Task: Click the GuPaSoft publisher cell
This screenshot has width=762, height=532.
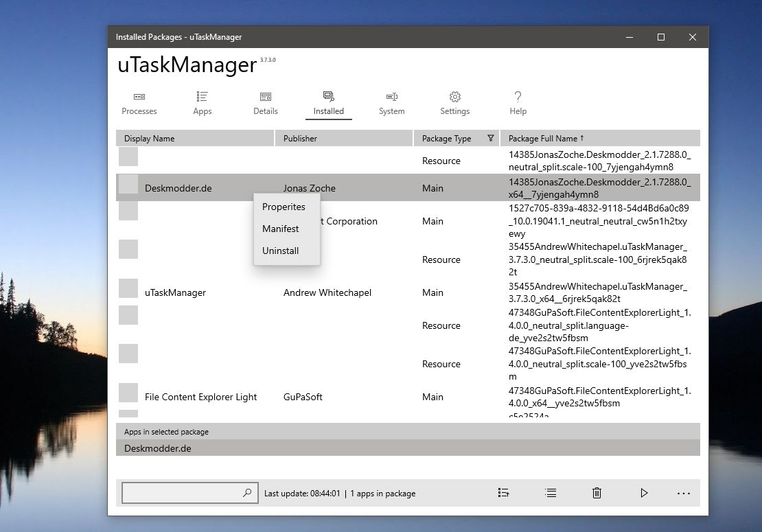Action: [x=303, y=397]
